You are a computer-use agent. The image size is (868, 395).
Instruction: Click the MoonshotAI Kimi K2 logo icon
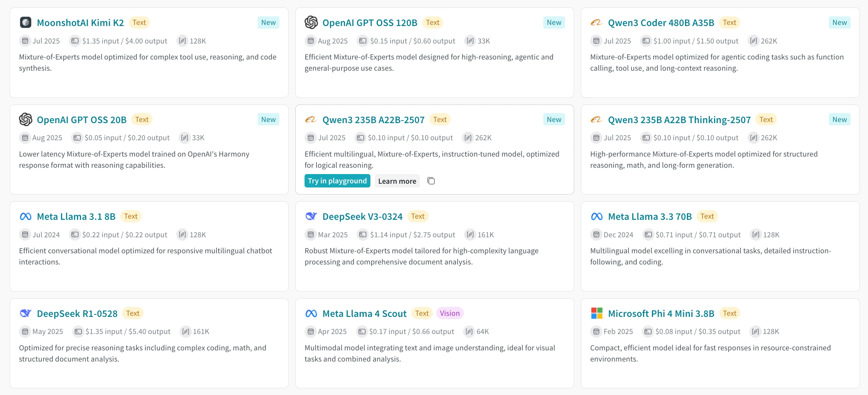point(25,22)
